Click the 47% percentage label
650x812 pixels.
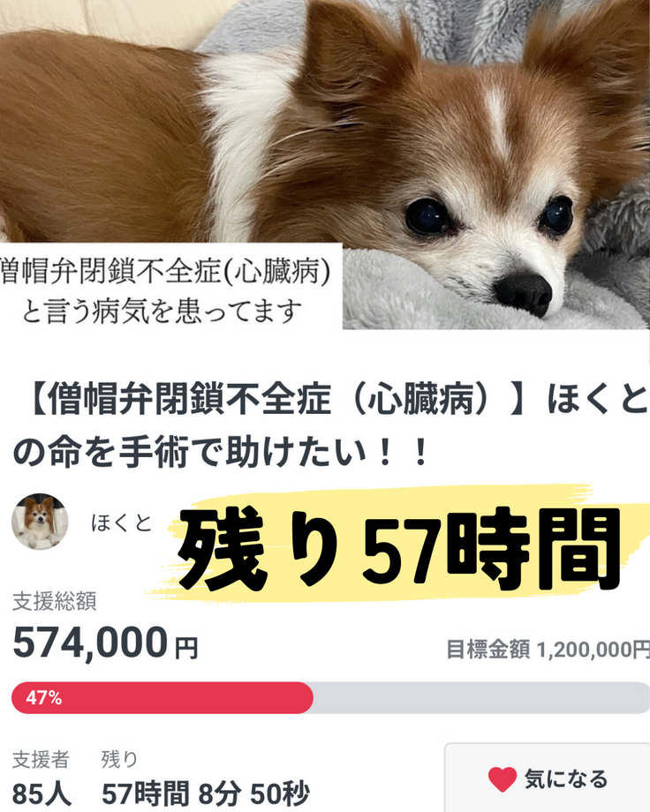43,698
